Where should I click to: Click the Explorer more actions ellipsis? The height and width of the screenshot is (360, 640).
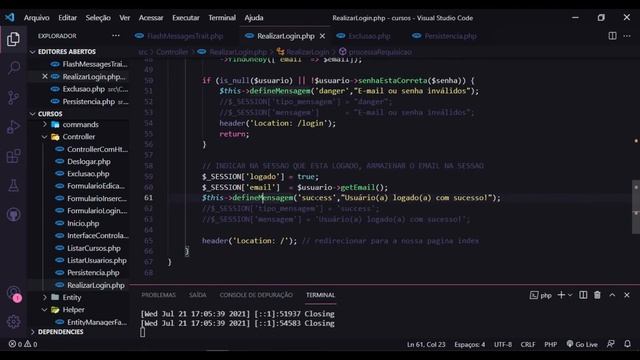(x=116, y=36)
